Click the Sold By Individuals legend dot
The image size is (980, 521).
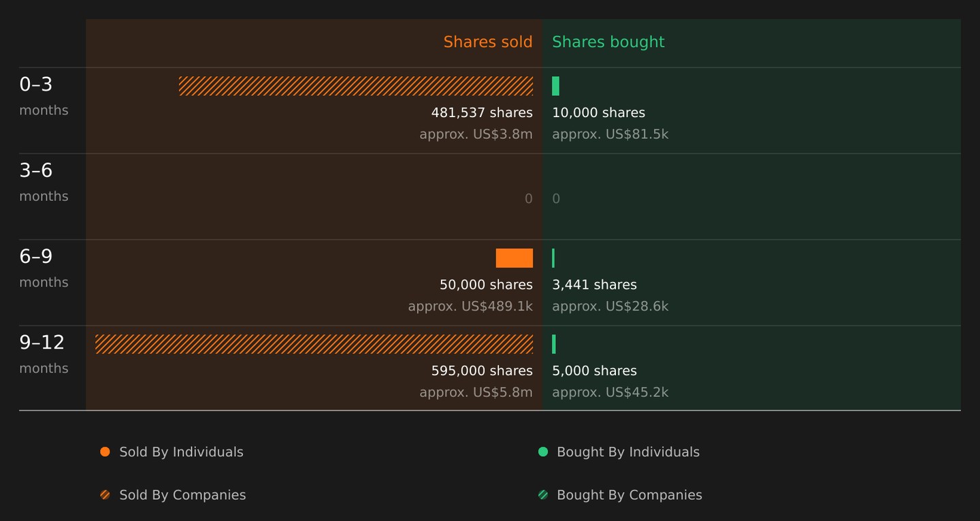click(x=105, y=452)
